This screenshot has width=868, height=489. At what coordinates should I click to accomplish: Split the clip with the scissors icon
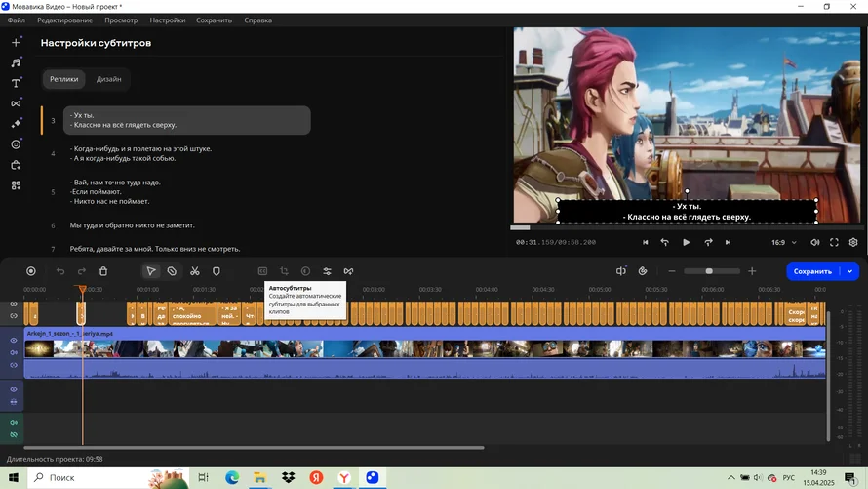(195, 271)
